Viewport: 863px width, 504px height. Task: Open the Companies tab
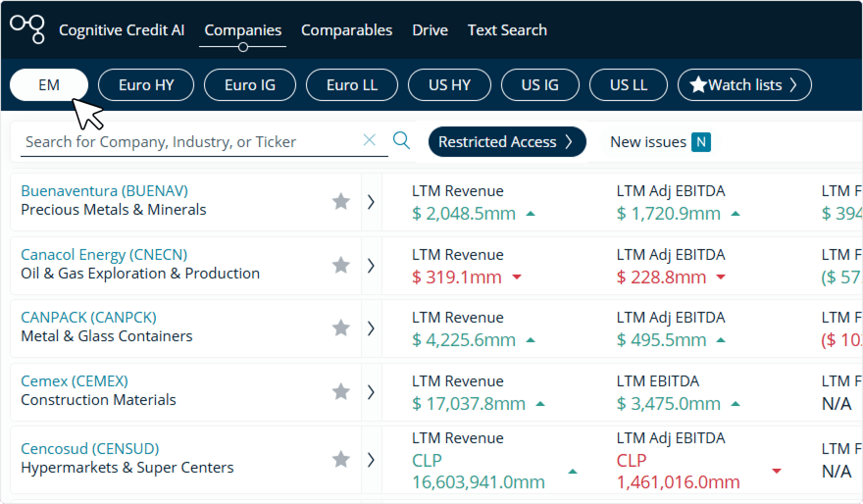click(x=243, y=30)
